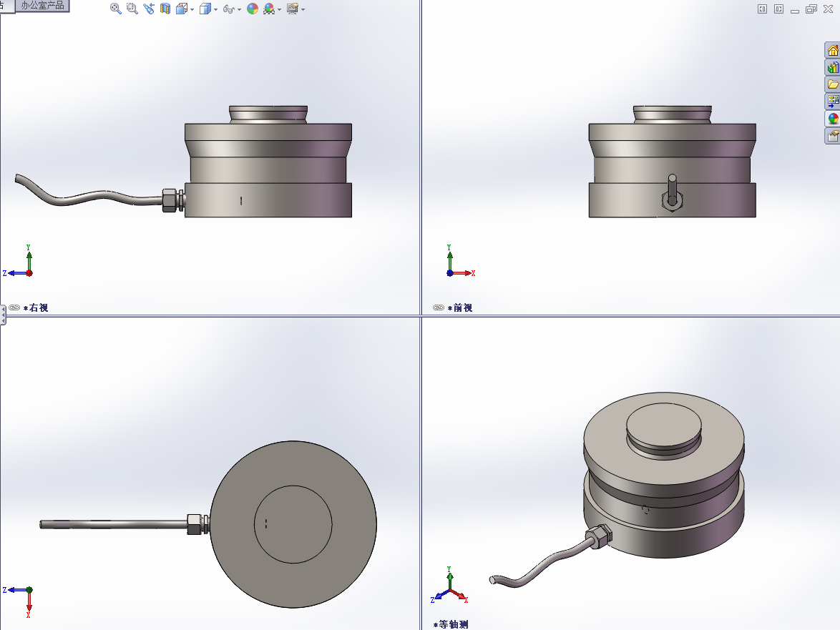Open the Custom Properties clipboard tab

833,136
